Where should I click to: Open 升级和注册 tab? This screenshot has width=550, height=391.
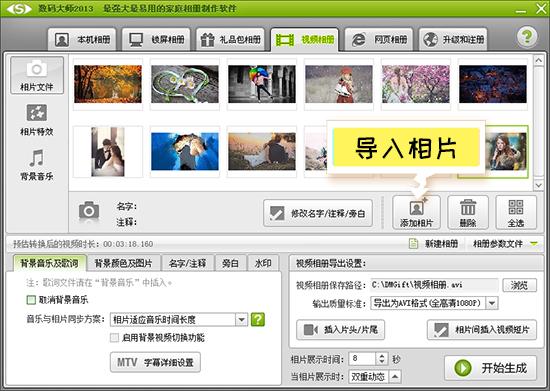point(453,40)
